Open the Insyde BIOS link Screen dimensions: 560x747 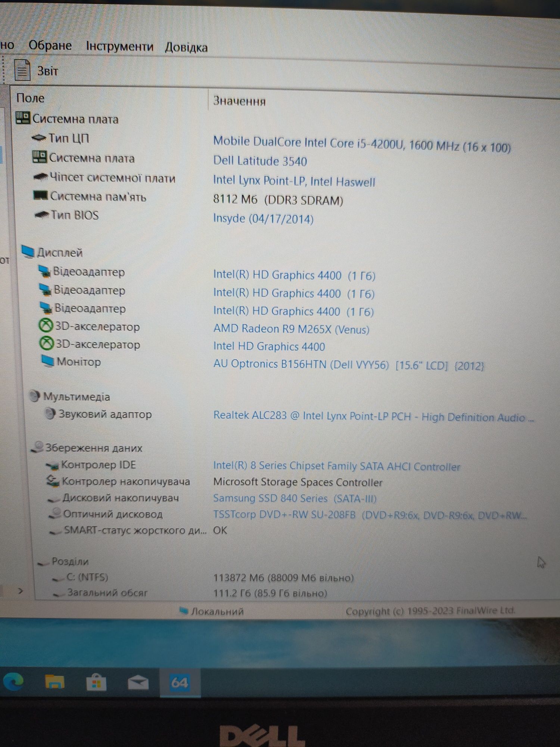coord(263,218)
